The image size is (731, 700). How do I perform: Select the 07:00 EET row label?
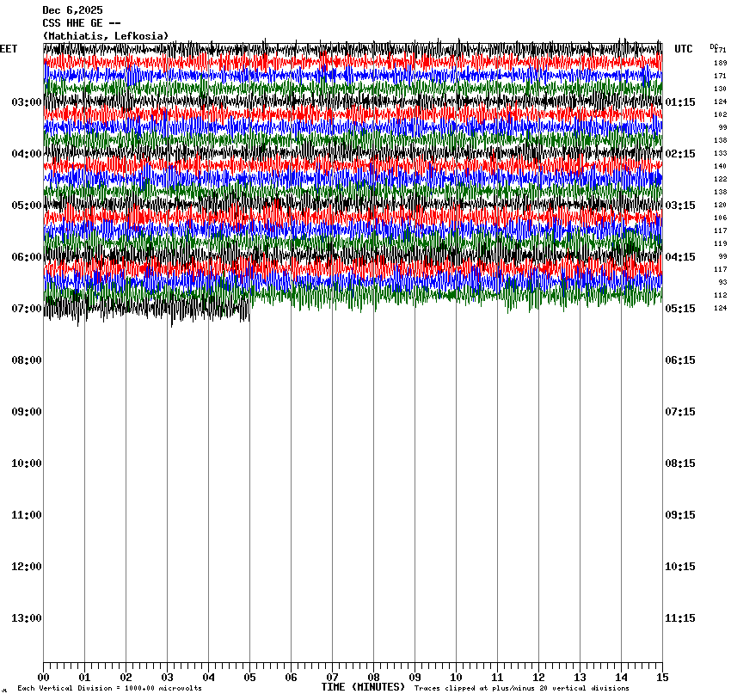click(x=26, y=309)
